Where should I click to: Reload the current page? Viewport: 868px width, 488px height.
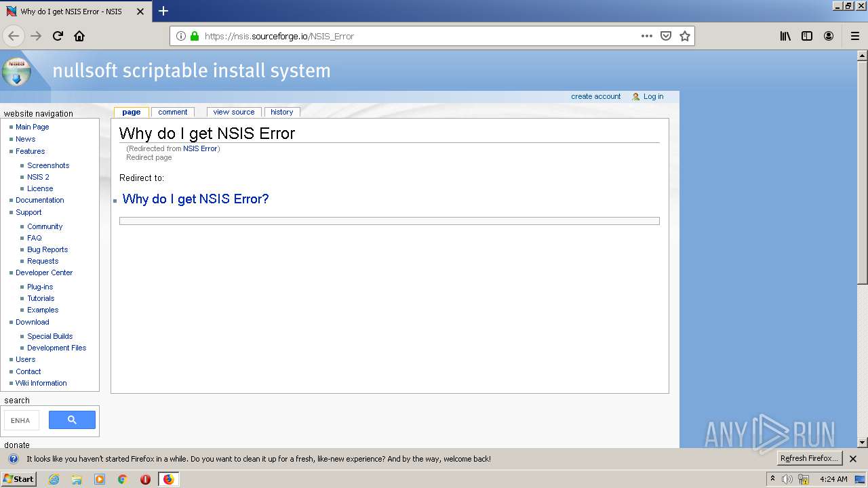(58, 36)
